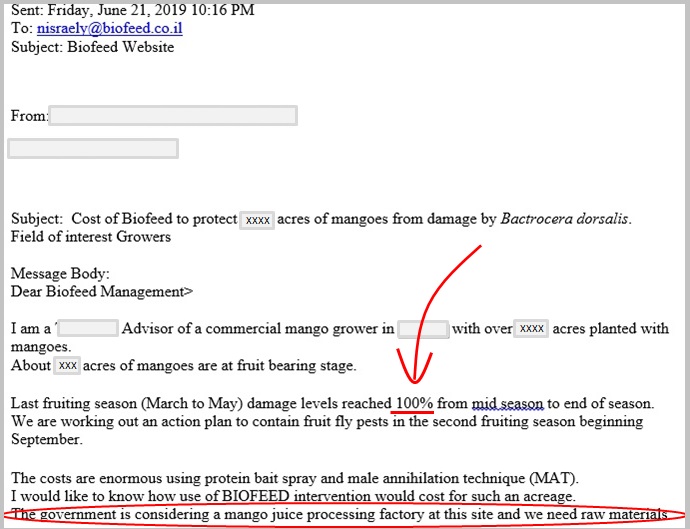Select the redacted box below the From line
Image resolution: width=690 pixels, height=529 pixels.
pyautogui.click(x=93, y=148)
